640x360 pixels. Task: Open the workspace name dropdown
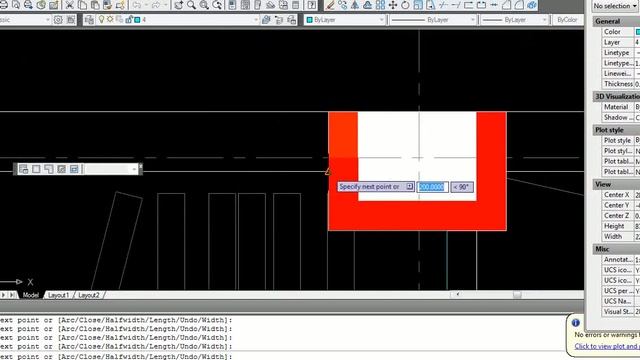pos(47,20)
